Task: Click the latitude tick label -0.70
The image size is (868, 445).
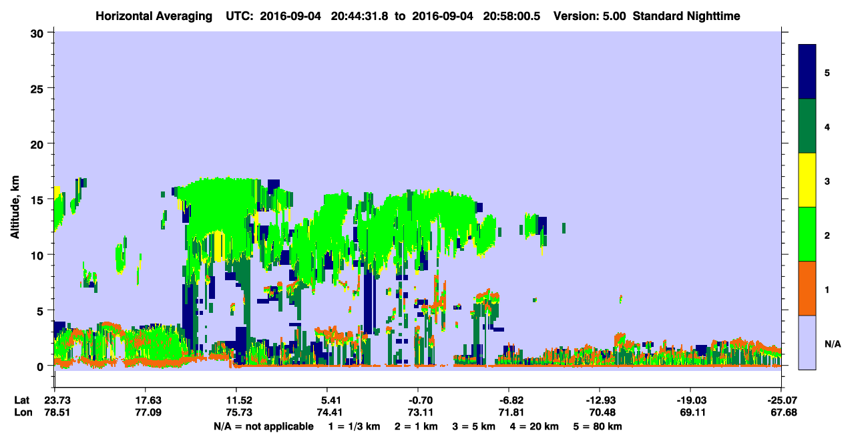Action: (418, 401)
